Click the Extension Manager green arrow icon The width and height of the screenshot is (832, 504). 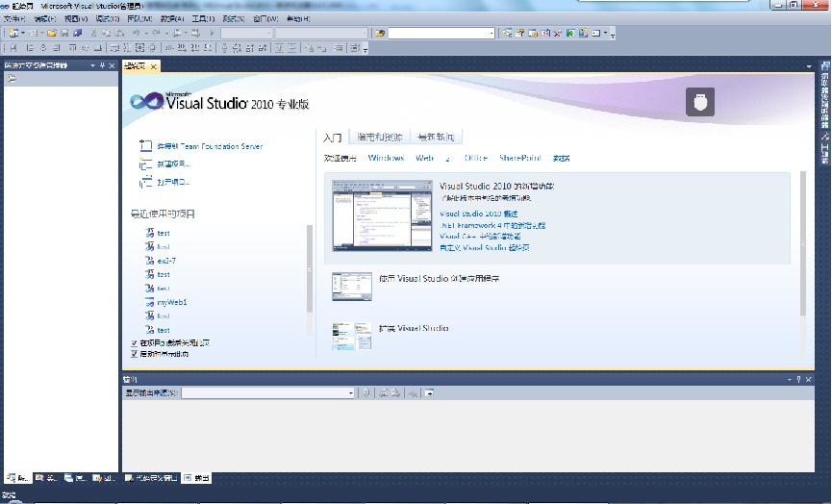[570, 33]
